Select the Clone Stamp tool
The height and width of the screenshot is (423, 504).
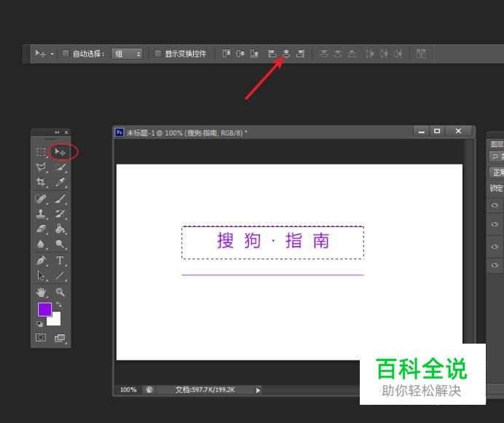pos(41,214)
